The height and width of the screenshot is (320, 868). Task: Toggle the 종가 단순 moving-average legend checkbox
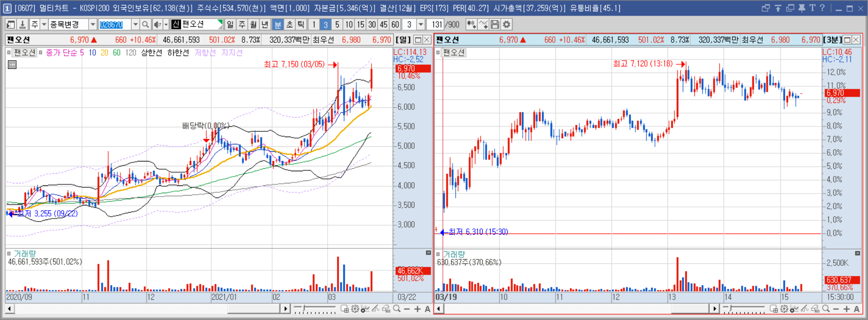click(40, 52)
